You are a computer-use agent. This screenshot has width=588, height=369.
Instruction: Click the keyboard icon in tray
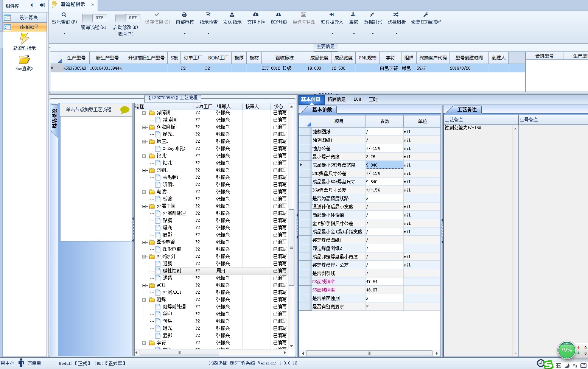583,365
